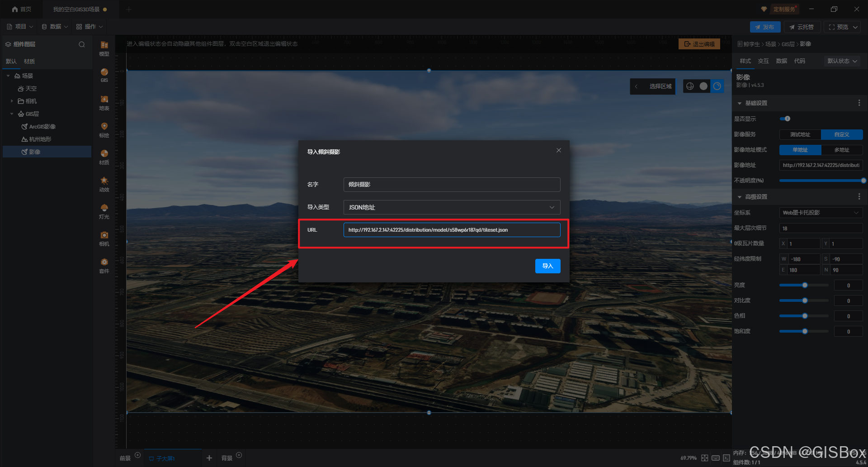Switch to the 交互 tab

763,61
